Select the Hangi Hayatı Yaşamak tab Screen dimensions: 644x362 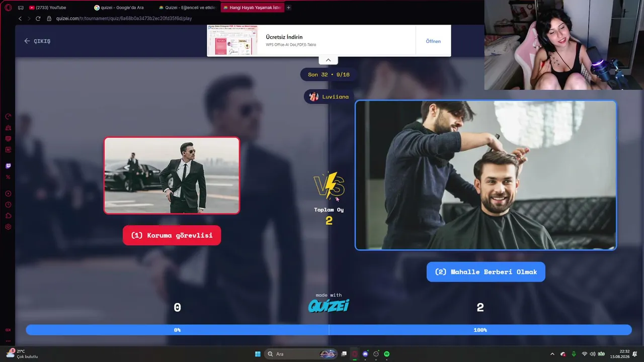click(x=252, y=8)
